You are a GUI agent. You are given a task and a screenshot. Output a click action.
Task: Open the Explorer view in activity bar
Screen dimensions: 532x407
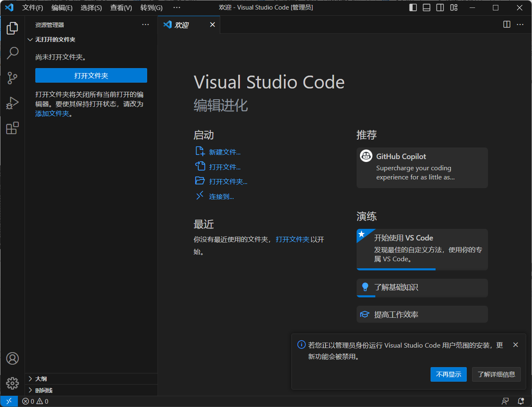tap(12, 28)
